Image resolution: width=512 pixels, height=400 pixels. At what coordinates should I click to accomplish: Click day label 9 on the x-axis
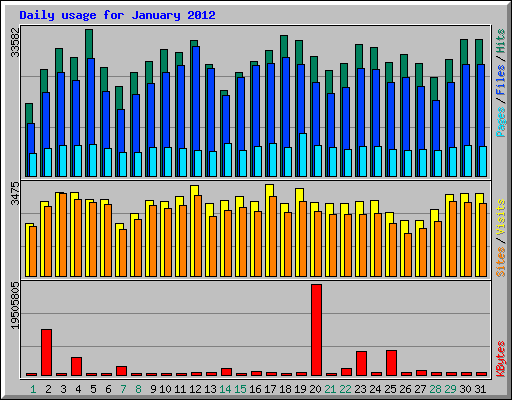153,389
